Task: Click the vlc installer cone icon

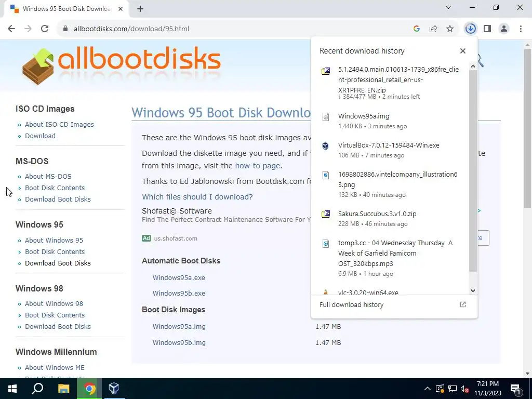Action: point(326,292)
